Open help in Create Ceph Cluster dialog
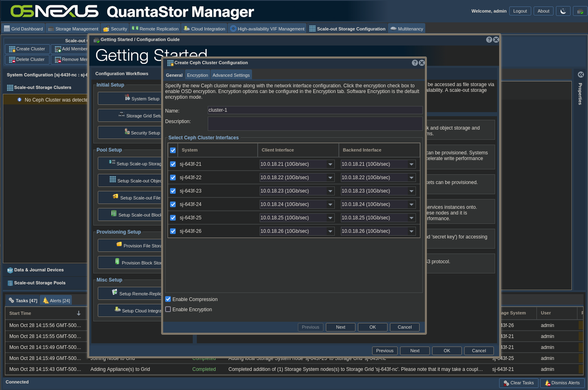Image resolution: width=588 pixels, height=390 pixels. [415, 63]
